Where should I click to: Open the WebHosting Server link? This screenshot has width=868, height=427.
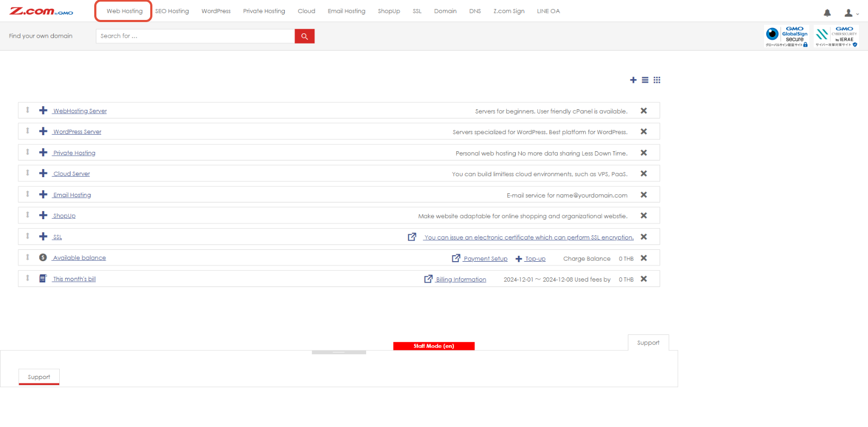pos(80,111)
